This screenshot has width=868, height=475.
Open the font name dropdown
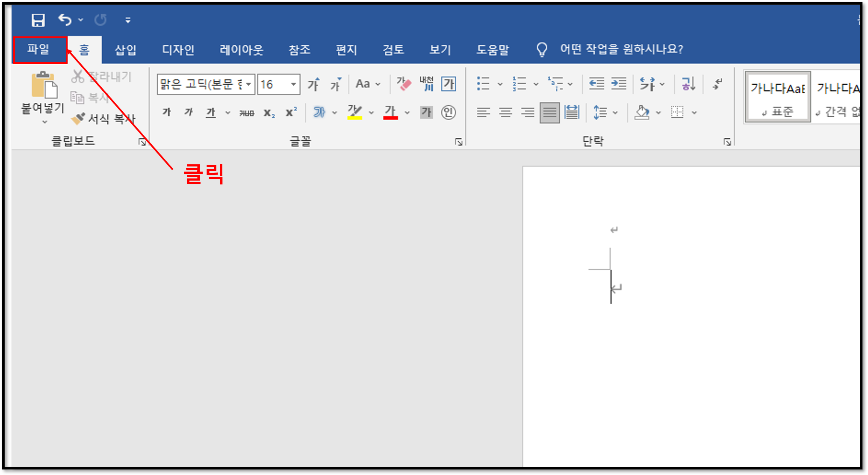248,84
